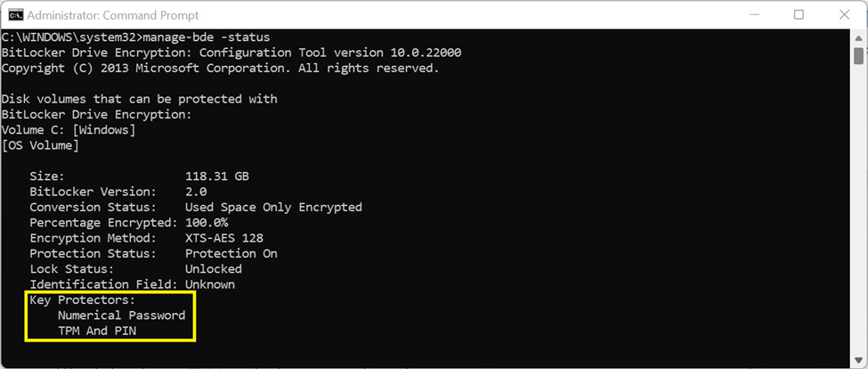Click the "118.31 GB" size value
The image size is (868, 369).
(x=216, y=176)
